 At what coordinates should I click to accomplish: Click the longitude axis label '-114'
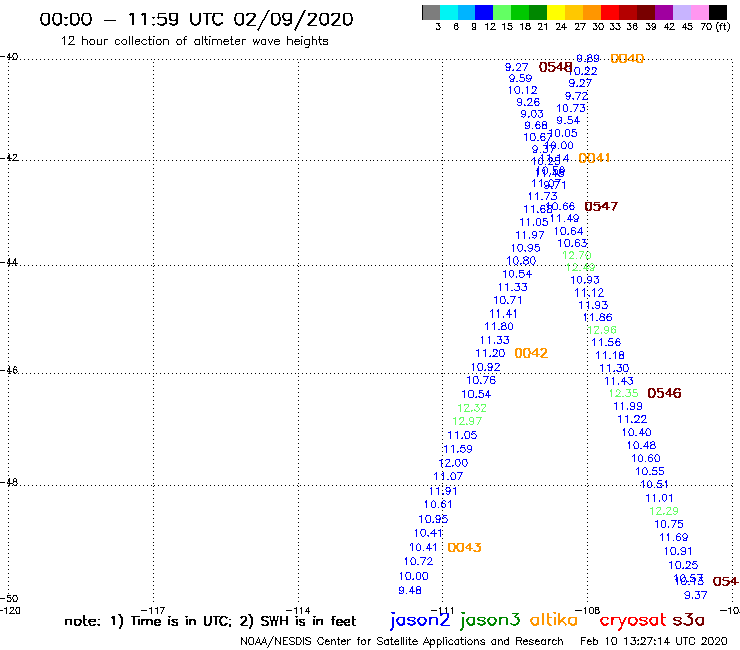click(x=299, y=611)
